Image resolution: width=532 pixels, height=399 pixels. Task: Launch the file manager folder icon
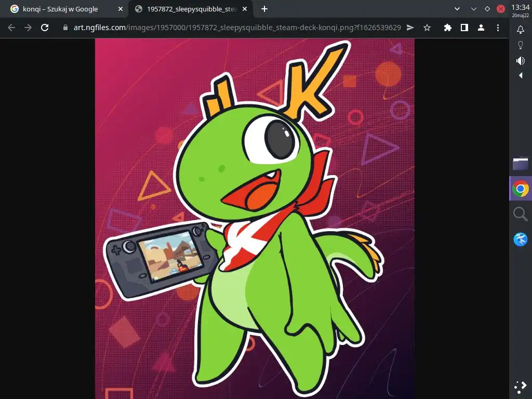[x=521, y=164]
